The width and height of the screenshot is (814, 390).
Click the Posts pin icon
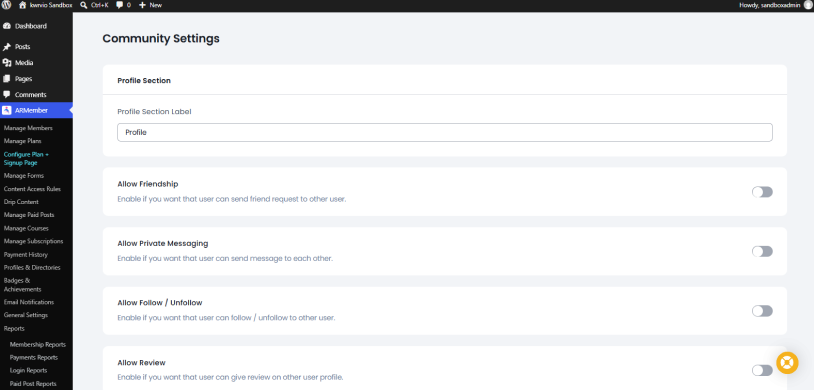click(7, 47)
